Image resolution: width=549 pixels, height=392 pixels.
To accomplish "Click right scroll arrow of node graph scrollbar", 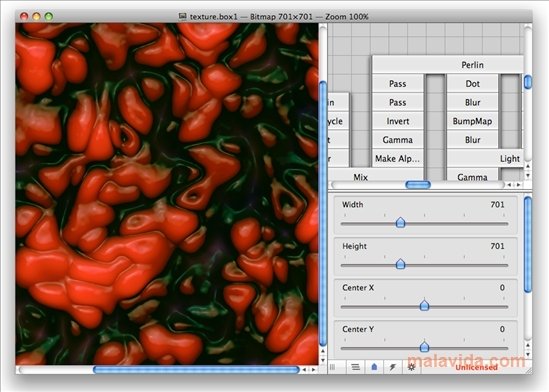I will [519, 184].
